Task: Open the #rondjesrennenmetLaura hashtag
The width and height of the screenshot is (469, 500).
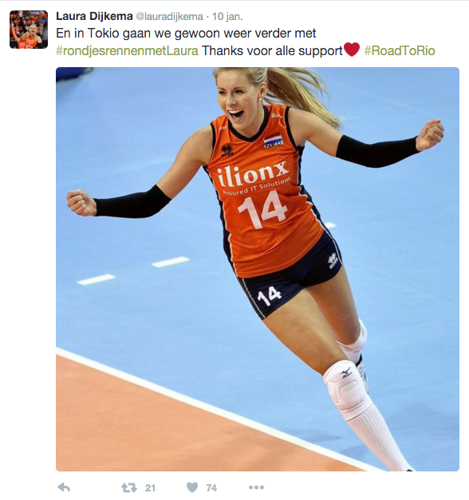Action: 127,51
